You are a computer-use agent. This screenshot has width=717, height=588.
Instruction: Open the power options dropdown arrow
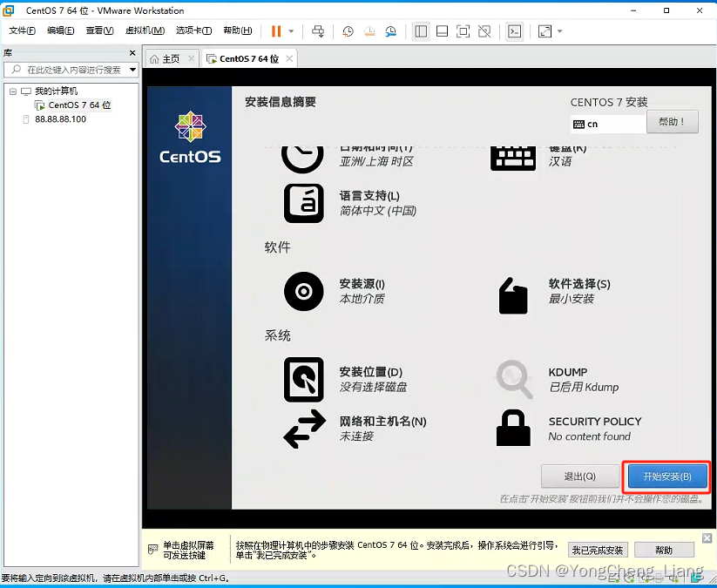tap(291, 31)
